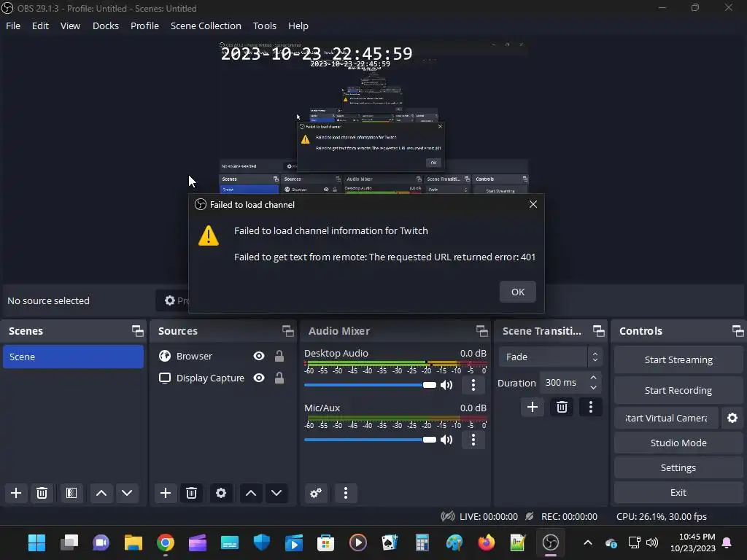Move source down
This screenshot has width=747, height=560.
click(276, 493)
